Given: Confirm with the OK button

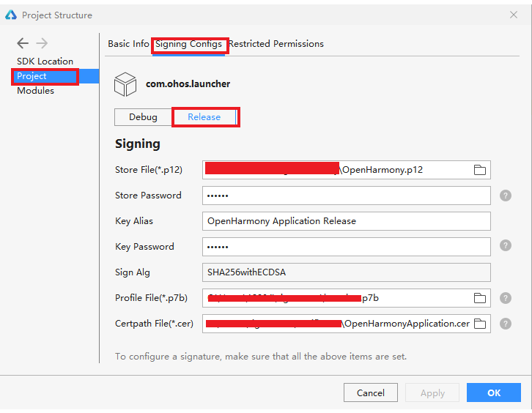Looking at the screenshot, I should [494, 393].
